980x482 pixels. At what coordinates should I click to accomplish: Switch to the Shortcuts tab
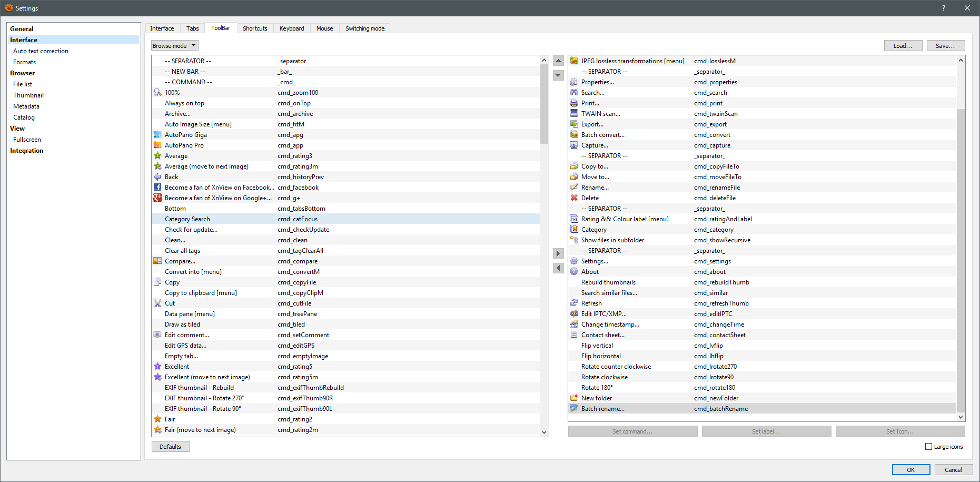[x=255, y=28]
